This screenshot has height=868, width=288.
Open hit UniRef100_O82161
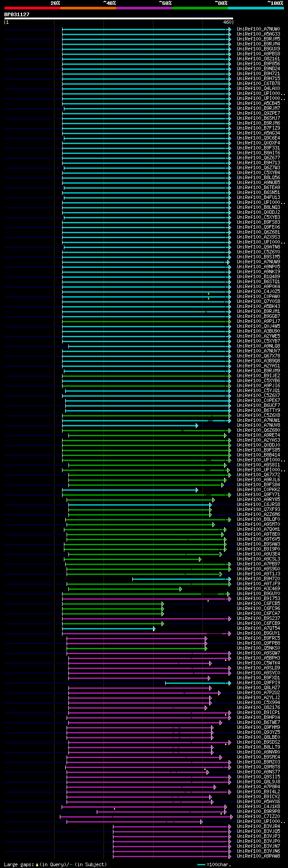tap(258, 59)
